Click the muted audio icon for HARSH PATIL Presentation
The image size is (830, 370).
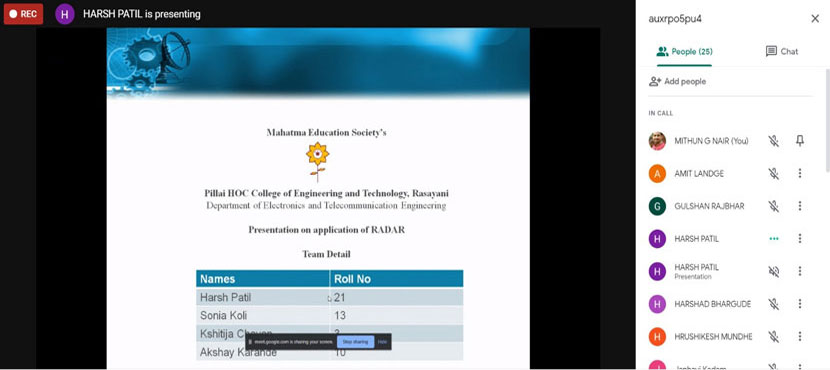coord(773,272)
